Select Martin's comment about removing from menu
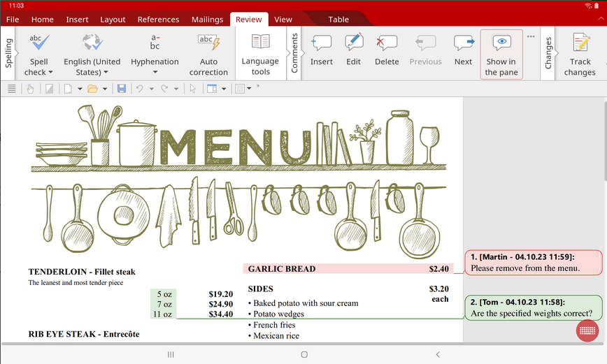 (x=534, y=263)
